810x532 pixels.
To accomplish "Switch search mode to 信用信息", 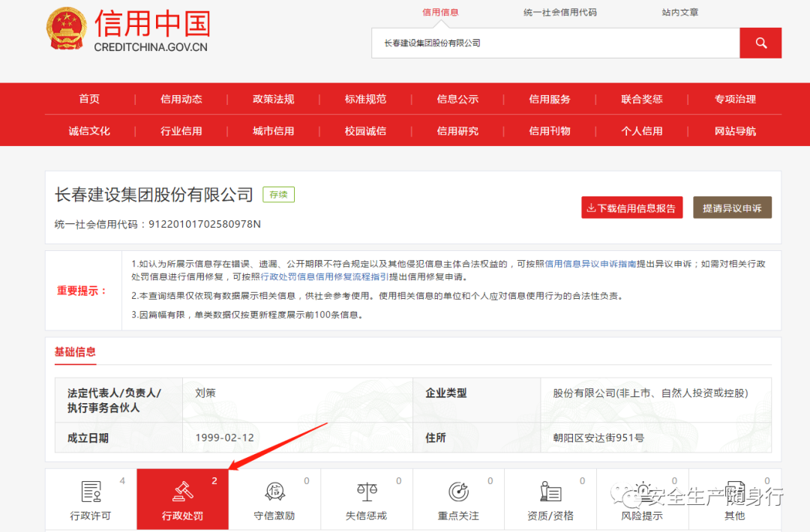I will (440, 13).
